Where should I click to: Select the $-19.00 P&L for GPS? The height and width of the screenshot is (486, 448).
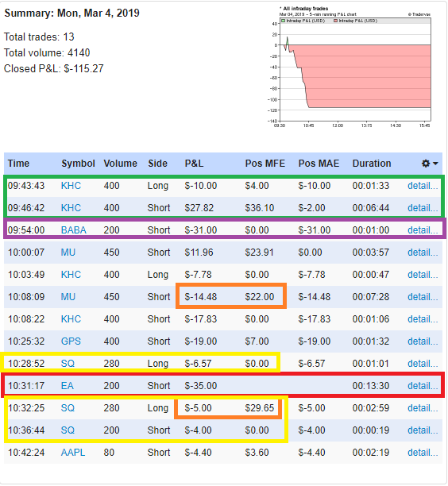201,341
